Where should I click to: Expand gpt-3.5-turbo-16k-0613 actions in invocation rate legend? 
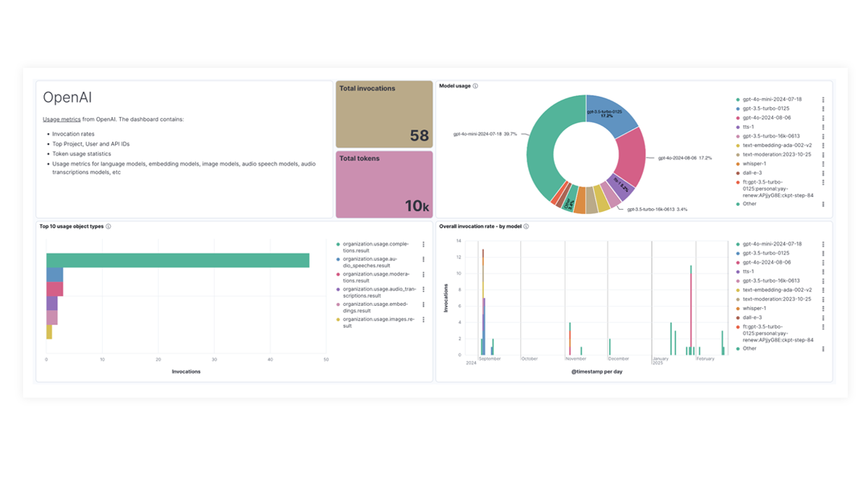pyautogui.click(x=823, y=281)
